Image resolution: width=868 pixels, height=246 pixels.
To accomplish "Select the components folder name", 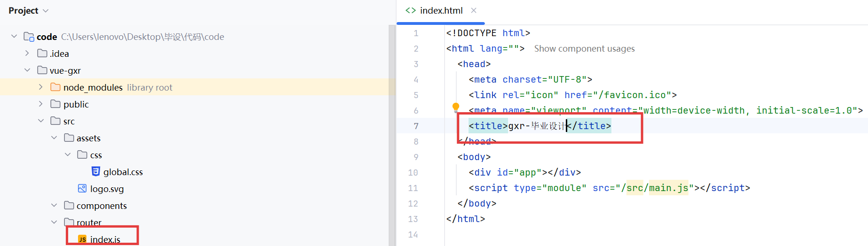I will coord(102,206).
